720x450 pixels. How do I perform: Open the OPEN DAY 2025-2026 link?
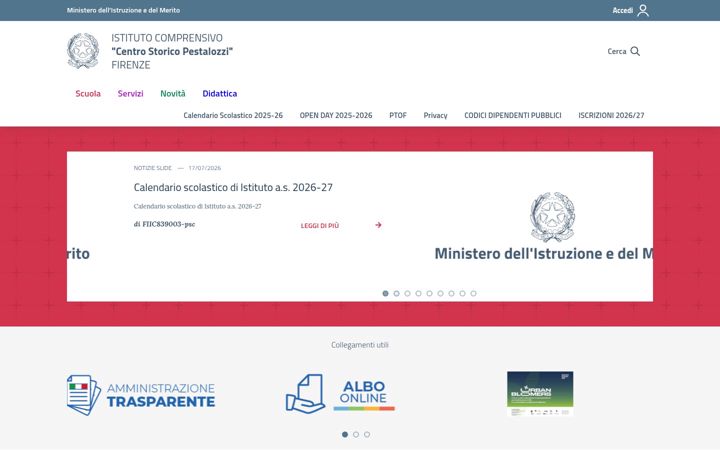point(336,115)
